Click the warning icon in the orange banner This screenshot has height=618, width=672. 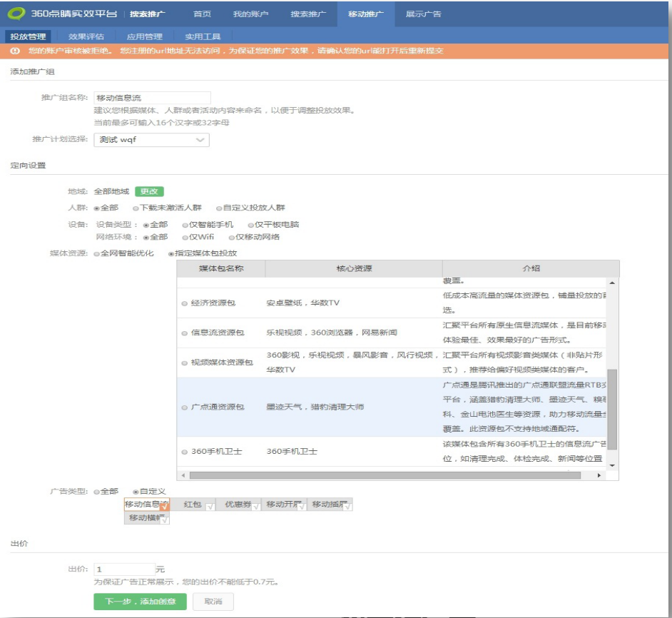pyautogui.click(x=15, y=51)
